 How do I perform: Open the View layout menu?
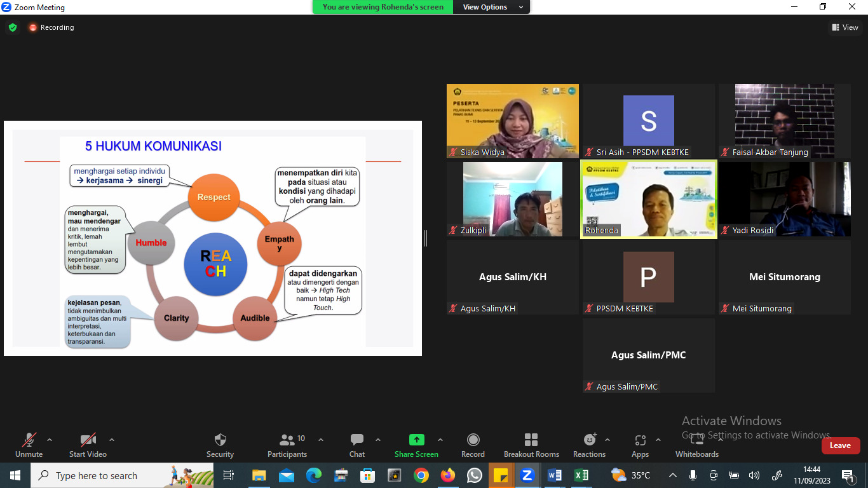(844, 27)
